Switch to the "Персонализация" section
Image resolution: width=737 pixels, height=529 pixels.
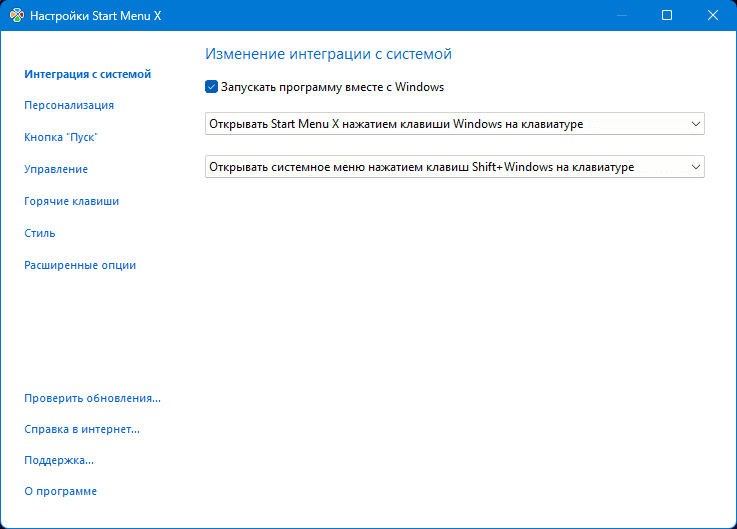[69, 105]
